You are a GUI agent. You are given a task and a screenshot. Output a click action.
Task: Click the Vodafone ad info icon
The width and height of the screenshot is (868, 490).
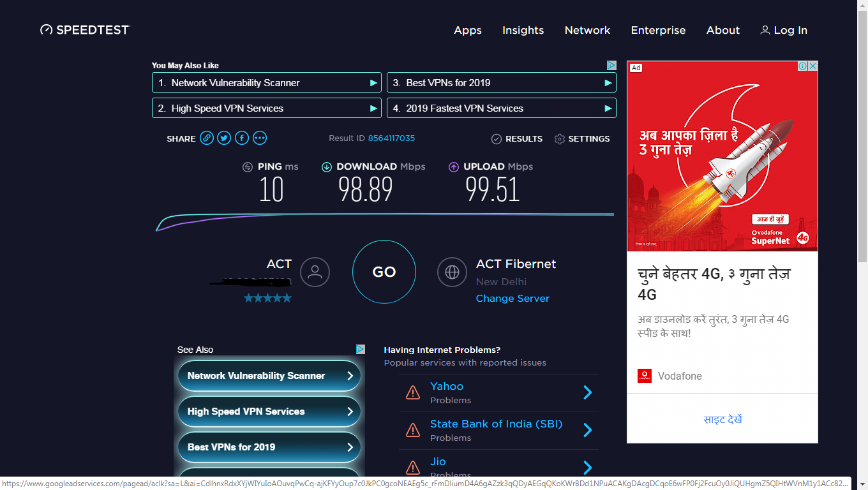click(x=803, y=66)
